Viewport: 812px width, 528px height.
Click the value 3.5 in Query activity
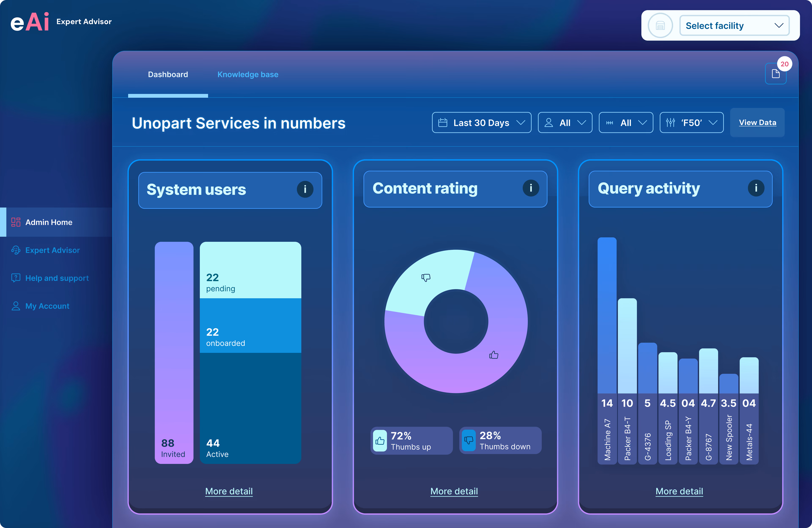(x=729, y=403)
